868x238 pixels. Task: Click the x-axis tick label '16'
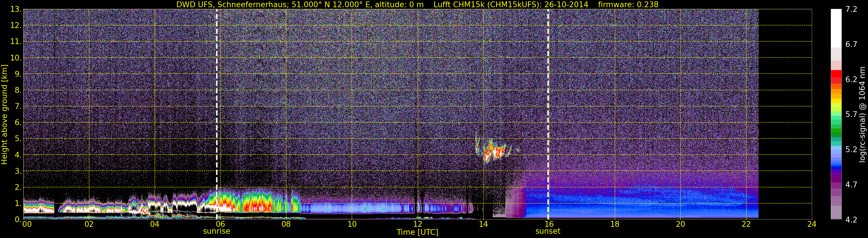[549, 224]
